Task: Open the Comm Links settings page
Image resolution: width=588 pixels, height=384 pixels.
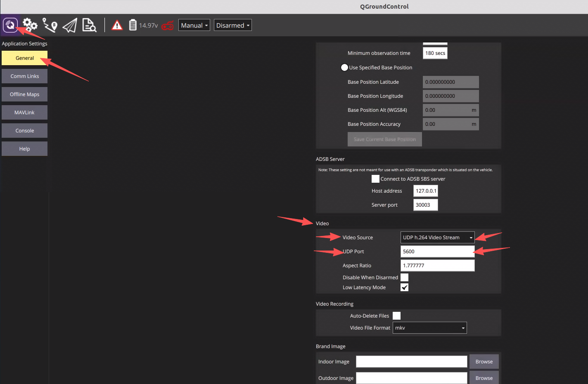Action: [x=25, y=76]
